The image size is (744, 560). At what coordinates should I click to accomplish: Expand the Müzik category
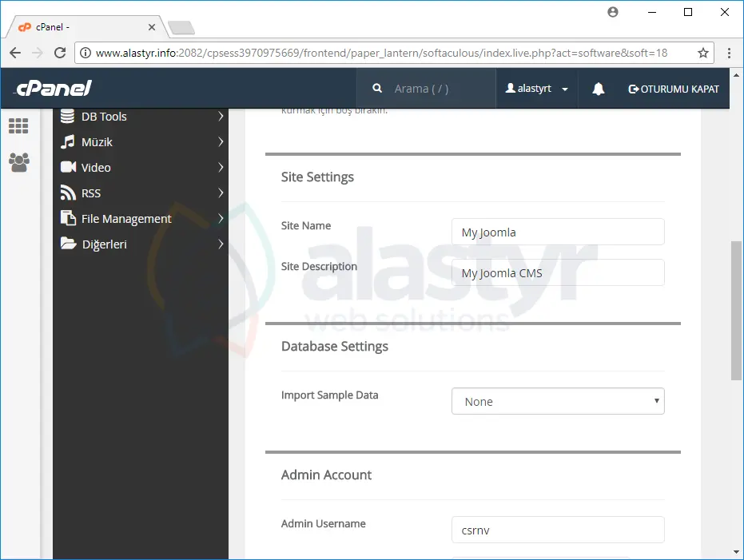coord(221,141)
